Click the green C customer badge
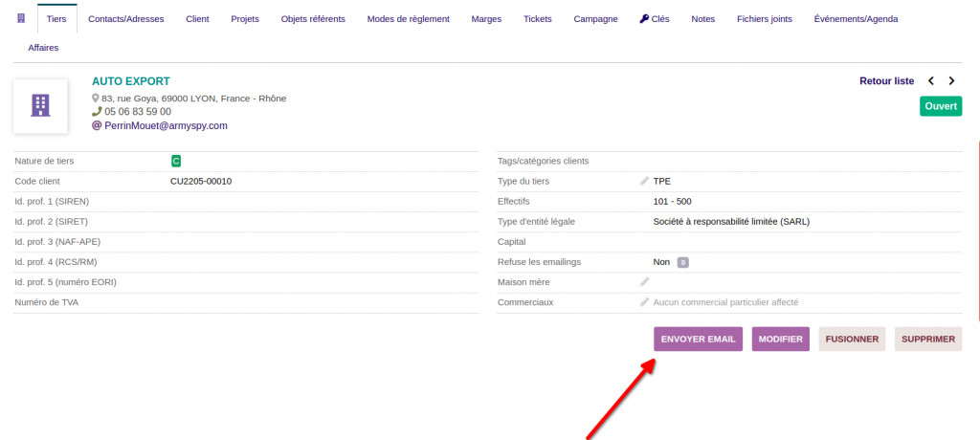 [x=176, y=161]
